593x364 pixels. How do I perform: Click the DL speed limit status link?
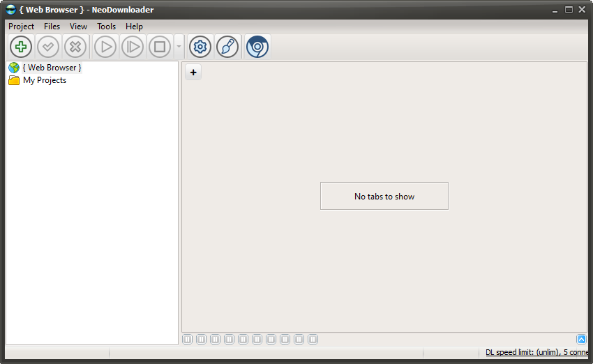pyautogui.click(x=536, y=352)
